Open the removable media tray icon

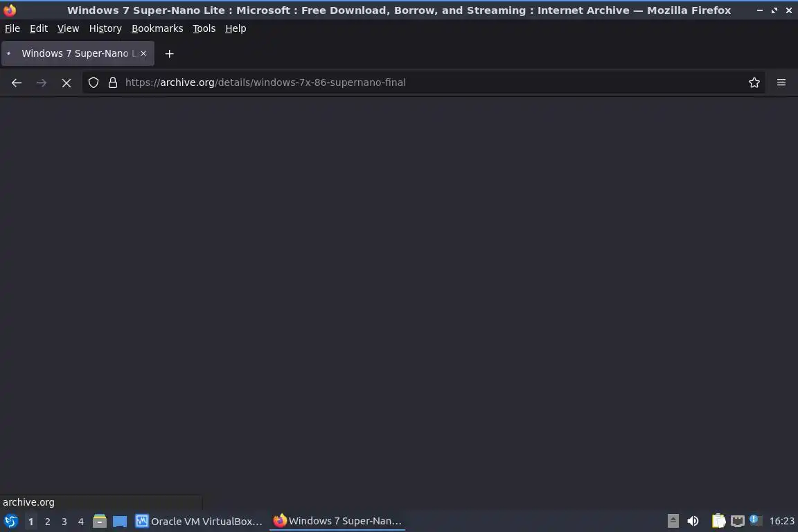click(x=673, y=522)
